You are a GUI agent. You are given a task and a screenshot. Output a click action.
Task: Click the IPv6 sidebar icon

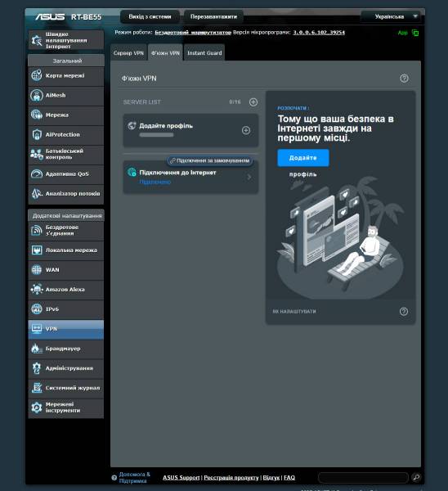[x=37, y=309]
